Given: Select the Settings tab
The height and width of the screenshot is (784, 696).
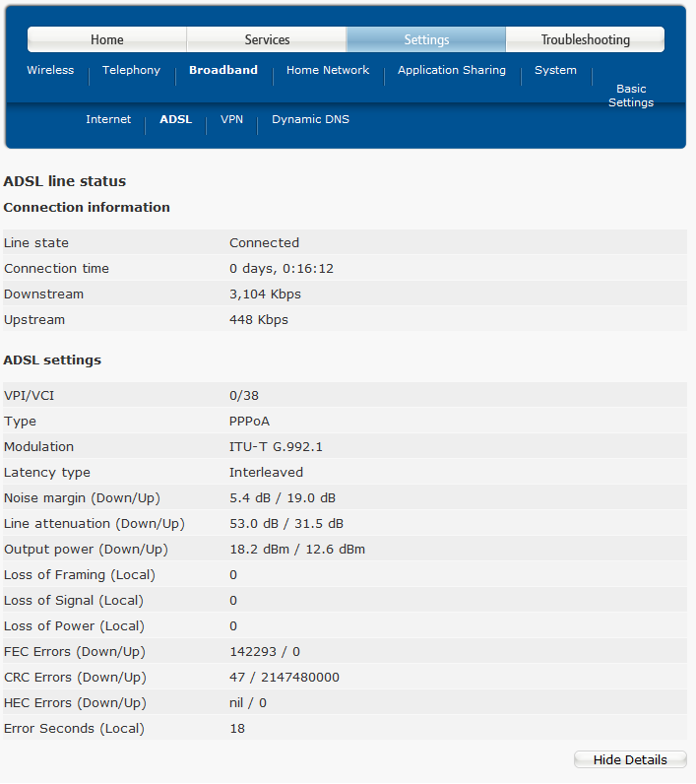Looking at the screenshot, I should 426,40.
